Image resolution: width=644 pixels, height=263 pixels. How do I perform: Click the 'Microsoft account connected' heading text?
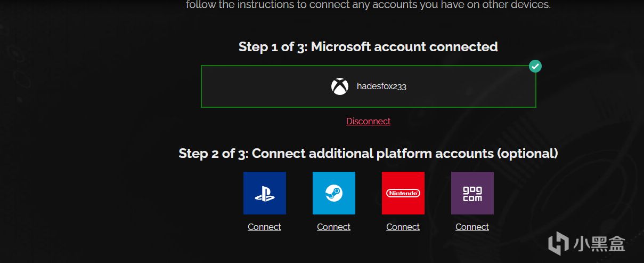coord(404,47)
